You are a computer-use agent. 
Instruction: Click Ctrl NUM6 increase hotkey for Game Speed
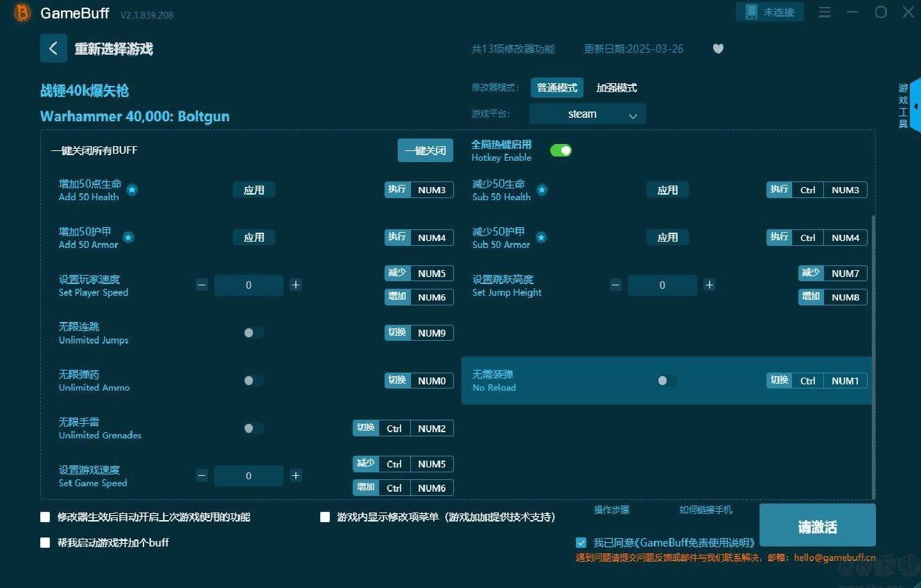[x=403, y=488]
